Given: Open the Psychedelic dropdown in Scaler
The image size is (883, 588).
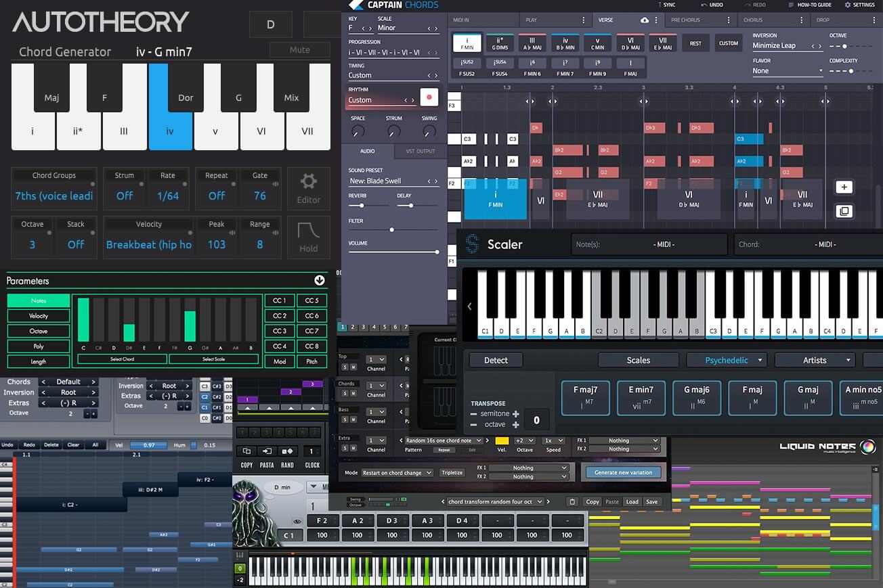Looking at the screenshot, I should (726, 360).
